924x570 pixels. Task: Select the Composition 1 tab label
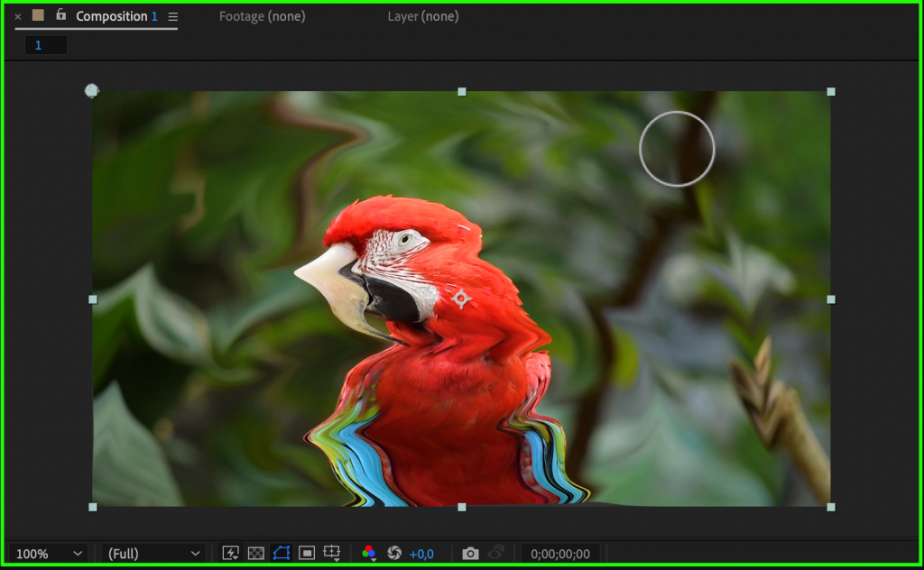(115, 15)
